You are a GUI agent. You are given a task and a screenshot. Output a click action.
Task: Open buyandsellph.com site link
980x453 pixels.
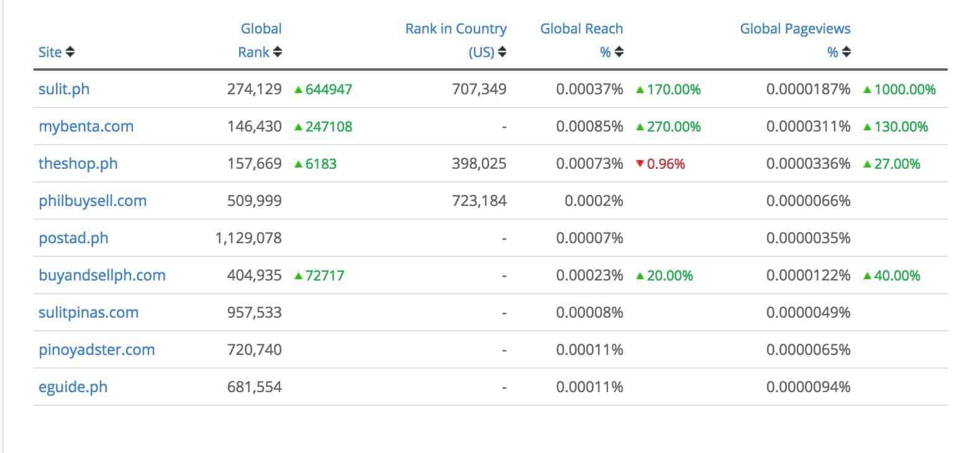[102, 276]
